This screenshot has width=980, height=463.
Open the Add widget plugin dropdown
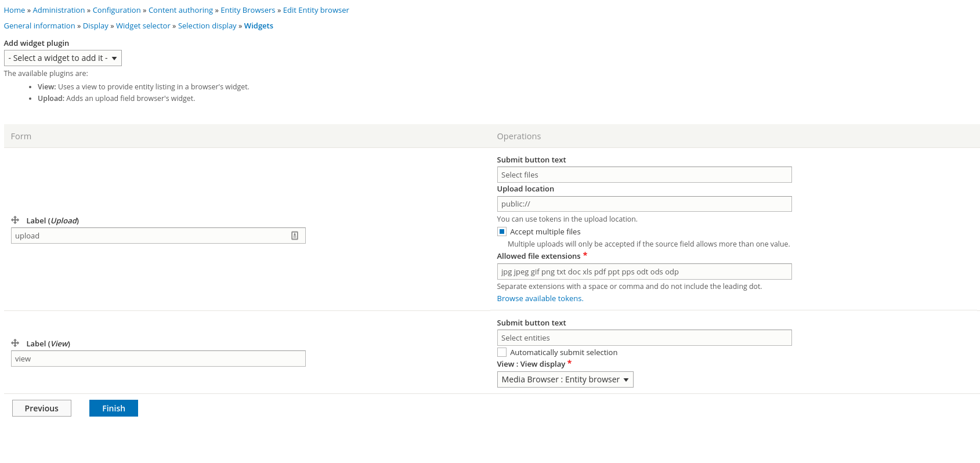click(63, 58)
